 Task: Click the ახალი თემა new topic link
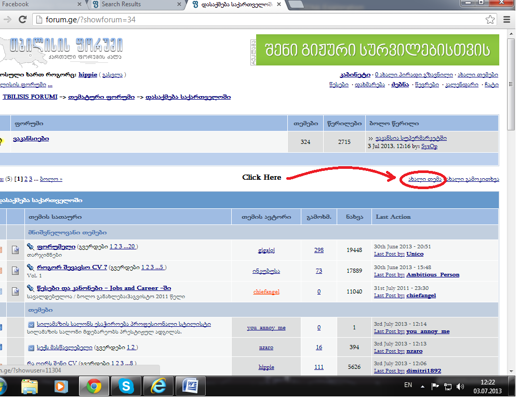coord(425,179)
